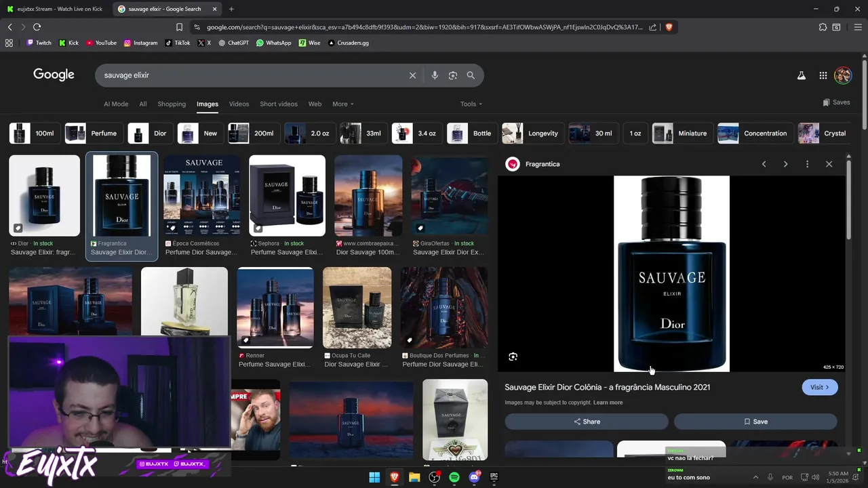Open YouTube bookmark
868x488 pixels.
coord(101,43)
